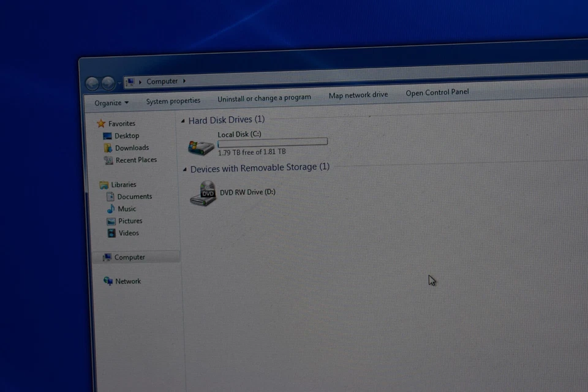588x392 pixels.
Task: Collapse the Hard Disk Drives section
Action: pos(182,120)
